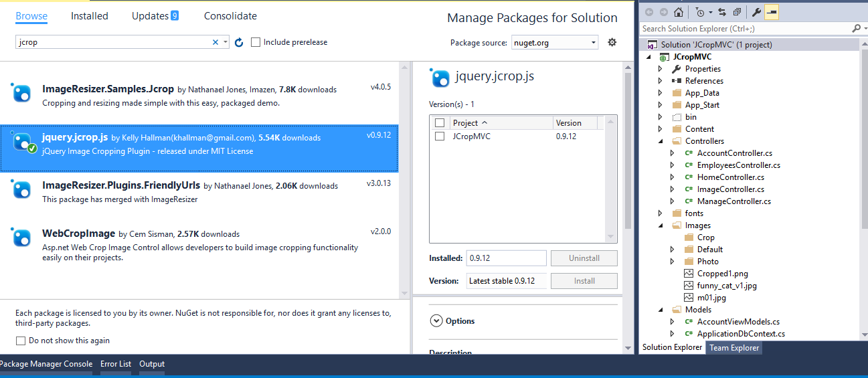Click Collapse All icon in Solution Explorer toolbar
The image size is (868, 378).
point(737,12)
